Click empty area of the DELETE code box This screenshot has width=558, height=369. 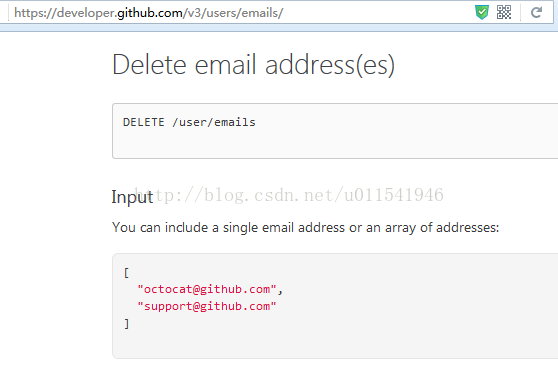[391, 142]
